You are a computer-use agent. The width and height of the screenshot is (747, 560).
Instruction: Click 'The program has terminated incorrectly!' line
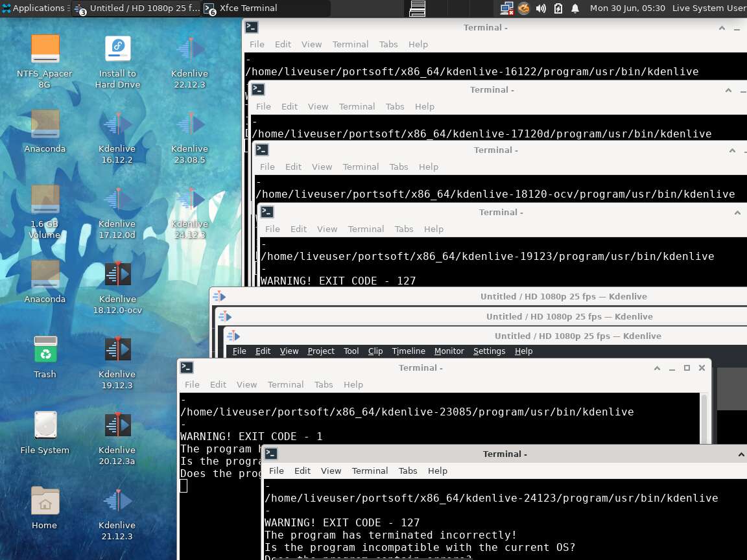[390, 535]
